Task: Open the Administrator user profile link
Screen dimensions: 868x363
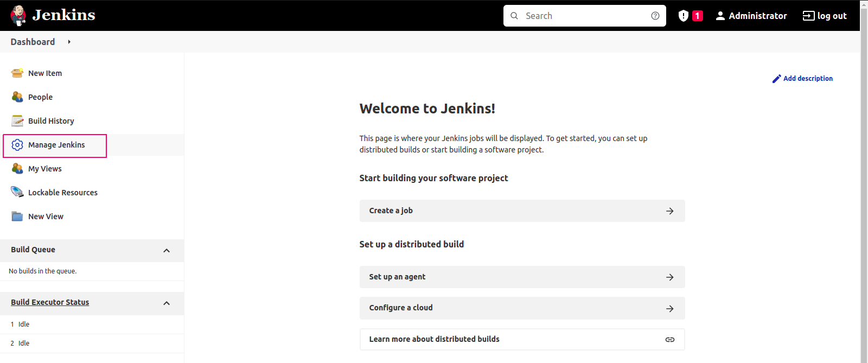Action: pyautogui.click(x=751, y=16)
